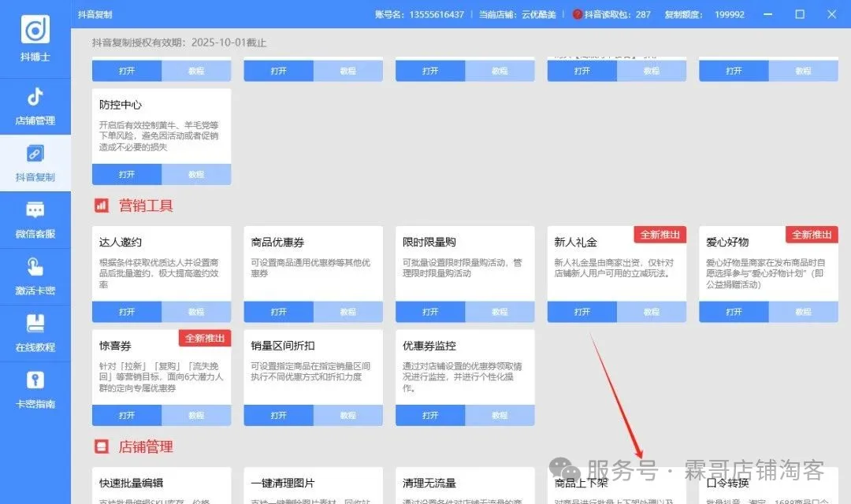Screen dimensions: 851x504
Task: Click the red icon beside 抖音读取包
Action: click(578, 14)
